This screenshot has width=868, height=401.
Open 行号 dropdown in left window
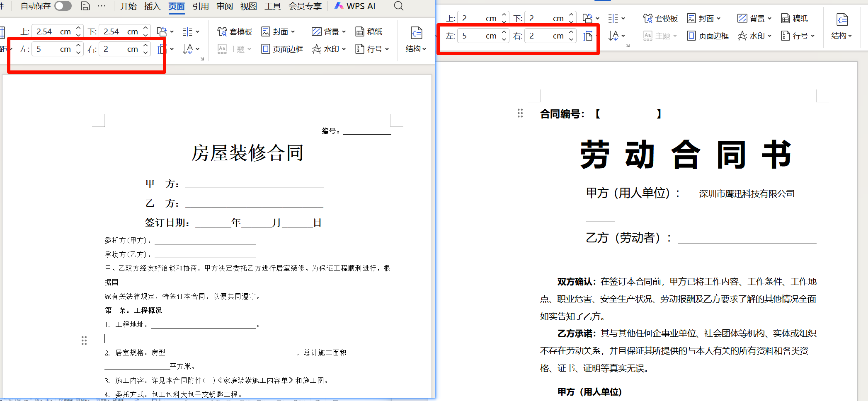(372, 49)
